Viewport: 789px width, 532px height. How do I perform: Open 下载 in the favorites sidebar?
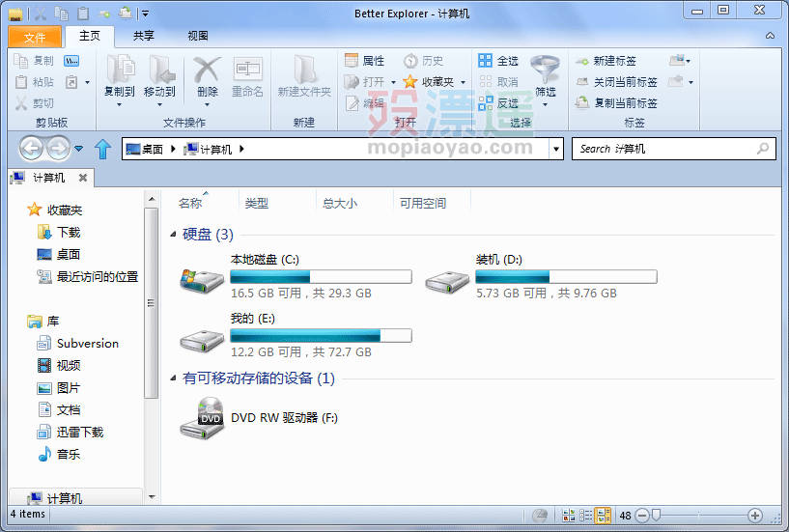[59, 233]
